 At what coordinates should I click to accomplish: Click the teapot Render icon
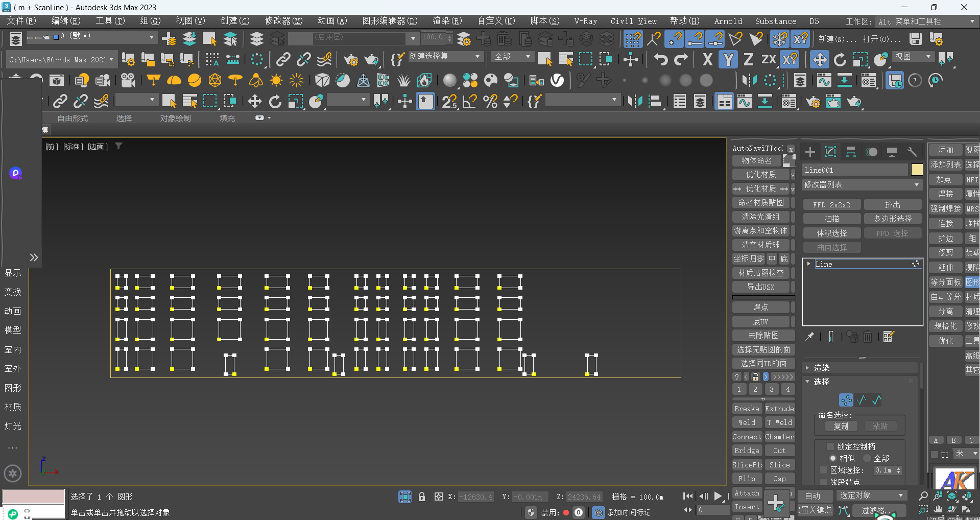point(371,60)
